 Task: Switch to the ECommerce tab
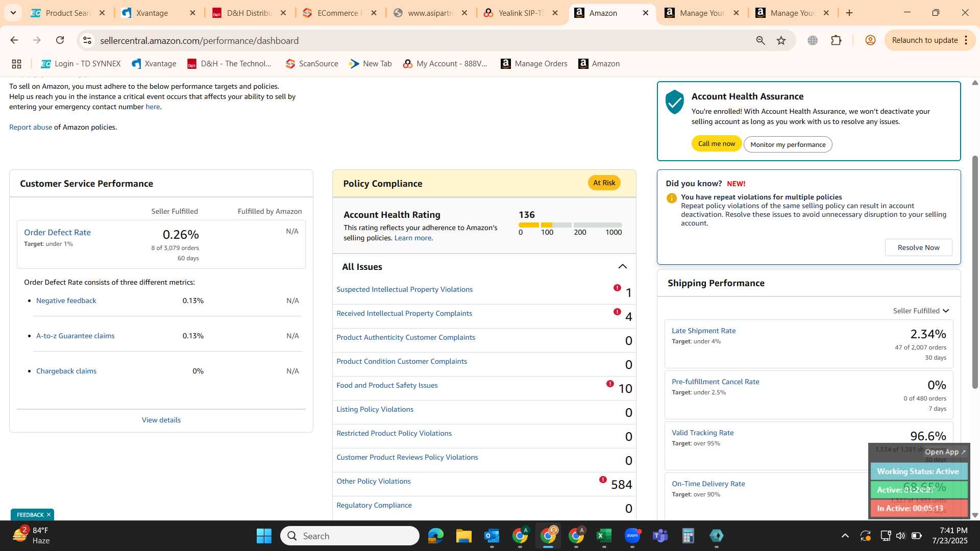(339, 13)
